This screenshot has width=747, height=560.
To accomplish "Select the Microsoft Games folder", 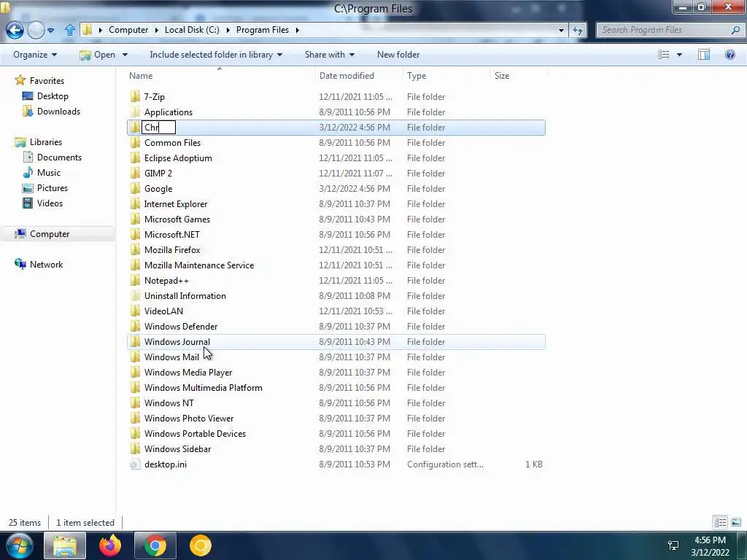I will point(336,219).
